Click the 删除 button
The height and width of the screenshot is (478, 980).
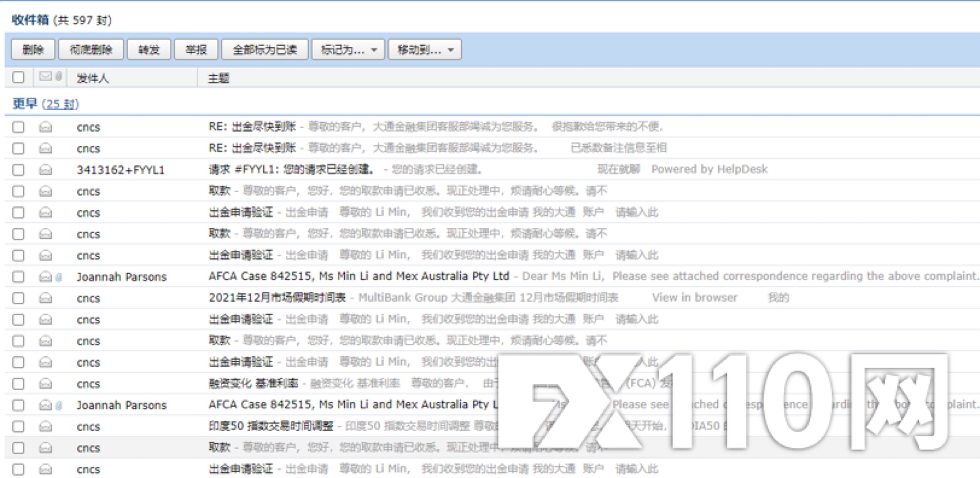click(x=33, y=49)
